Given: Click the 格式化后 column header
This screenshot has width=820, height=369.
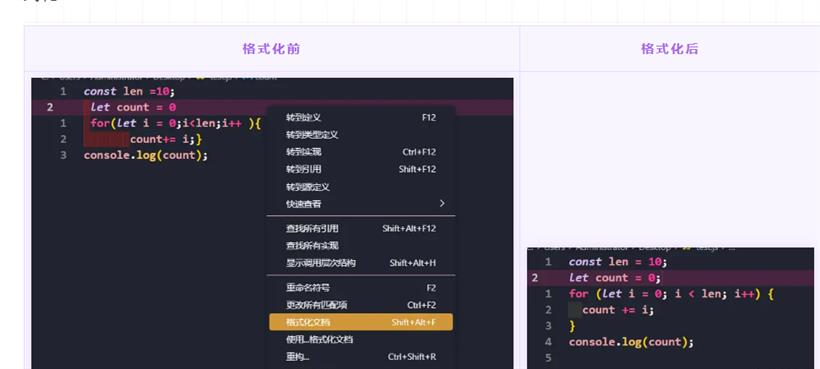Looking at the screenshot, I should 670,49.
